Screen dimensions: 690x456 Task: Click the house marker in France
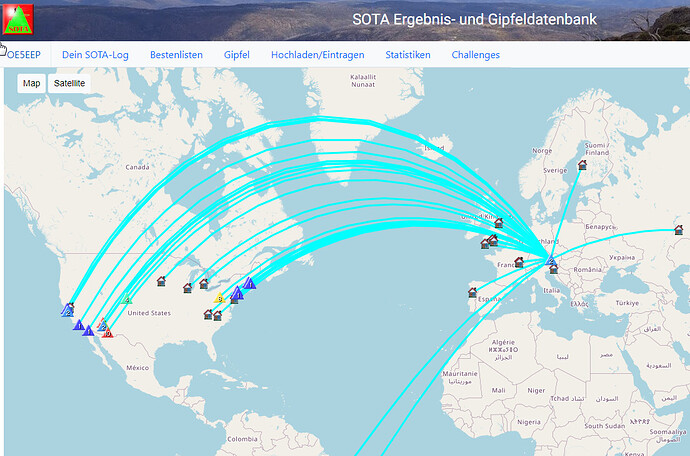519,262
